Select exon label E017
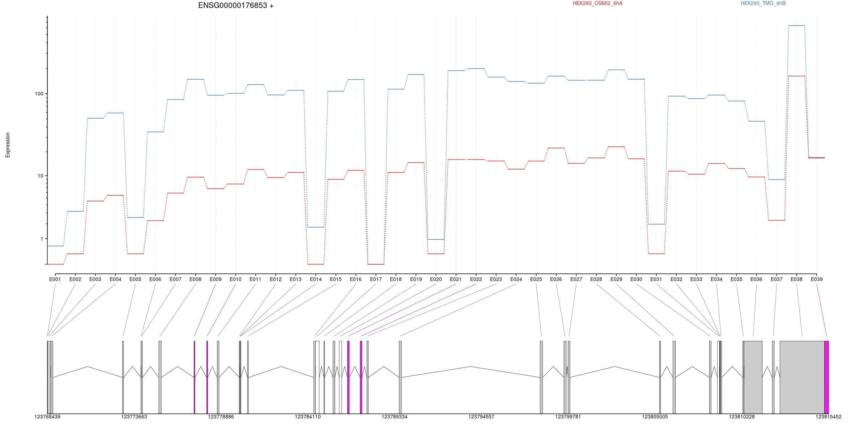 tap(376, 279)
